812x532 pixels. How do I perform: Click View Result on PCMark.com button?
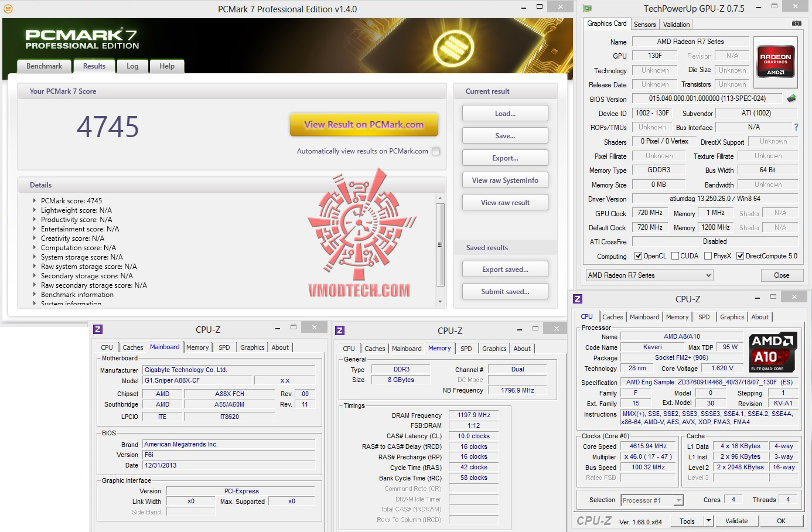tap(364, 124)
